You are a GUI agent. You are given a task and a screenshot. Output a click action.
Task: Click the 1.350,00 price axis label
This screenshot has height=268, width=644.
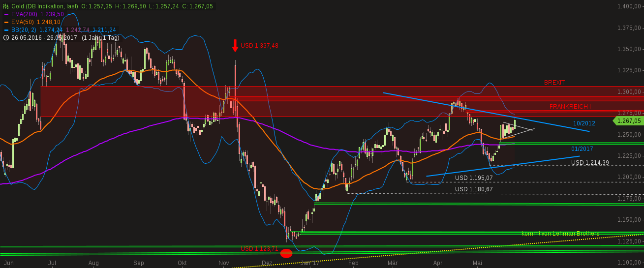tap(629, 49)
